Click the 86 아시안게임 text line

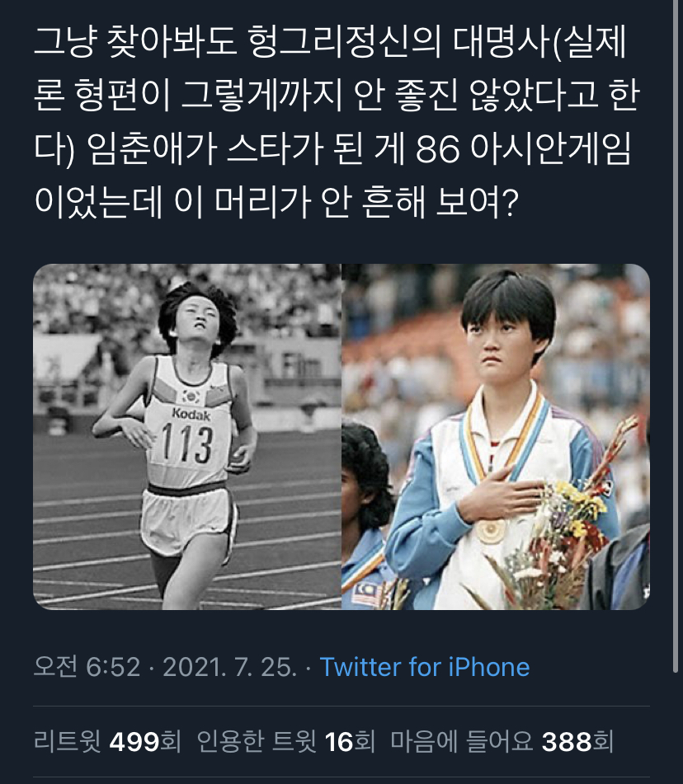pos(332,149)
